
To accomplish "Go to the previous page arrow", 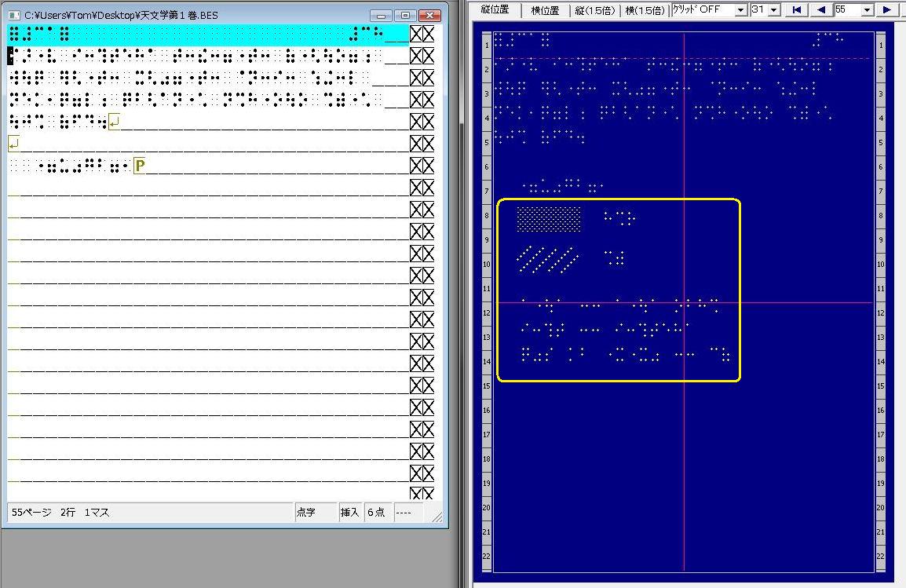I will [821, 10].
